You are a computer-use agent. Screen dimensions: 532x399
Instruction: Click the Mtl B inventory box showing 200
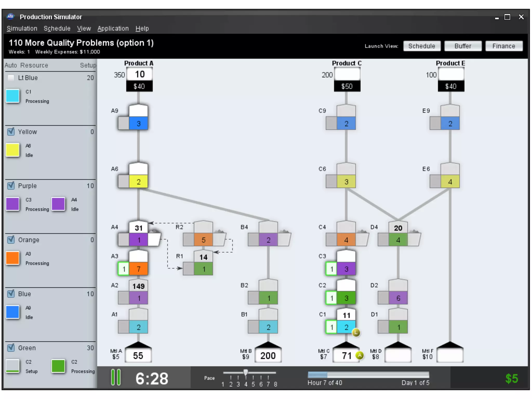tap(268, 355)
